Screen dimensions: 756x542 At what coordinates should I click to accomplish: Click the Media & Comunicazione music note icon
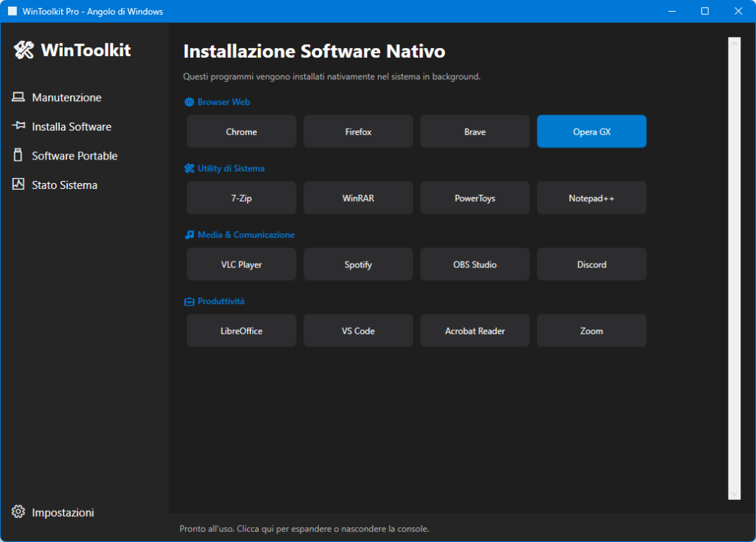click(x=190, y=235)
